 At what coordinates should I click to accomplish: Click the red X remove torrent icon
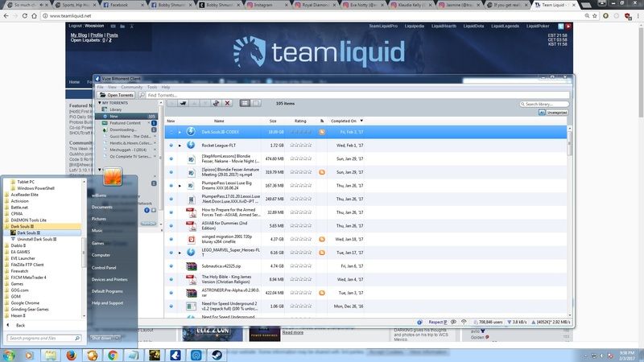click(x=227, y=103)
